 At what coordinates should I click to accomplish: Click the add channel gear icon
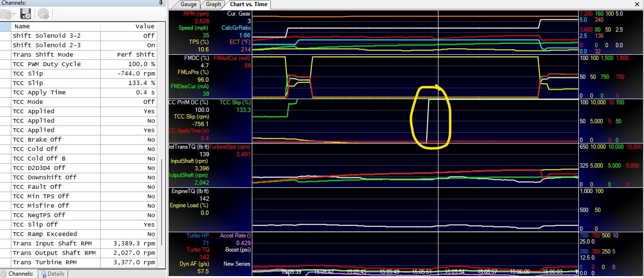[x=43, y=14]
